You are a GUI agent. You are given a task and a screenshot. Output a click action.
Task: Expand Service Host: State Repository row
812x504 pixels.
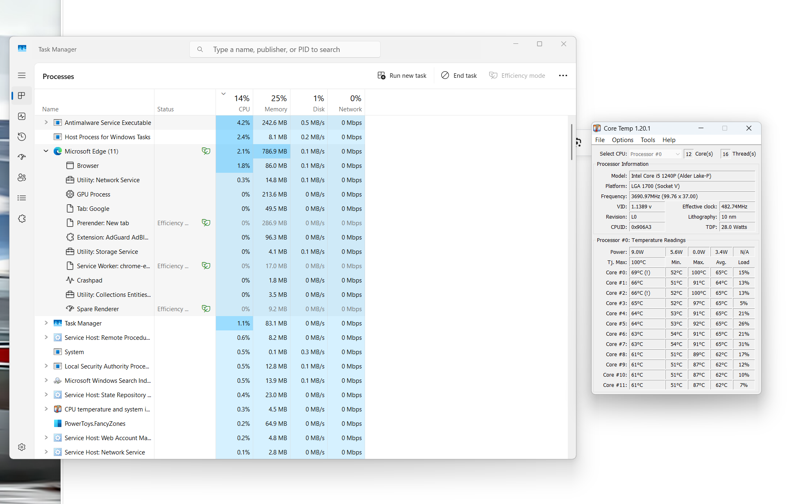point(46,395)
